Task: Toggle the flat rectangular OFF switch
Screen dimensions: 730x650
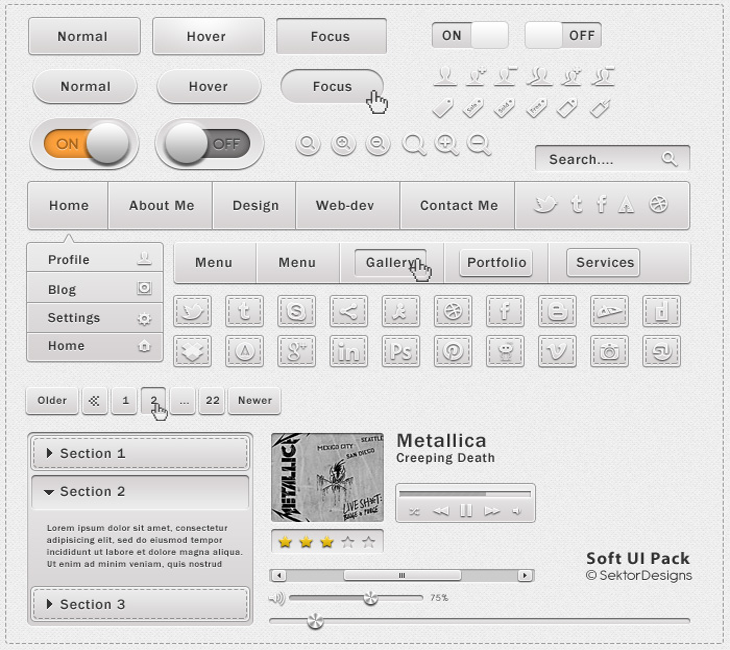Action: click(563, 35)
